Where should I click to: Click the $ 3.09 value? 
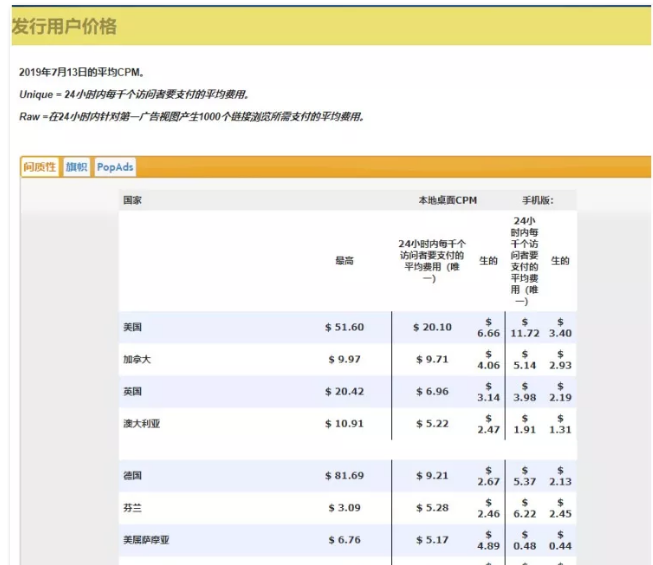click(x=344, y=508)
